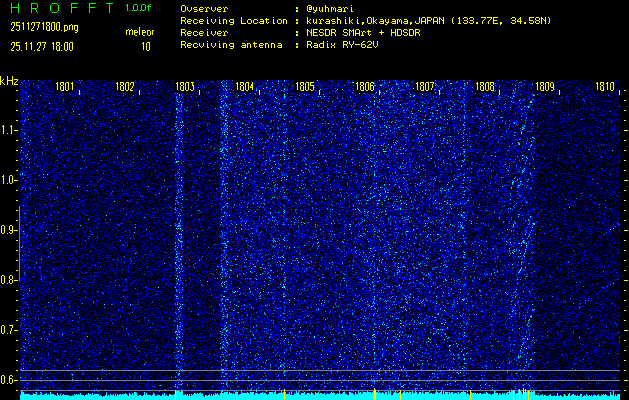Click the 1805 time label
The image size is (629, 400).
point(304,87)
